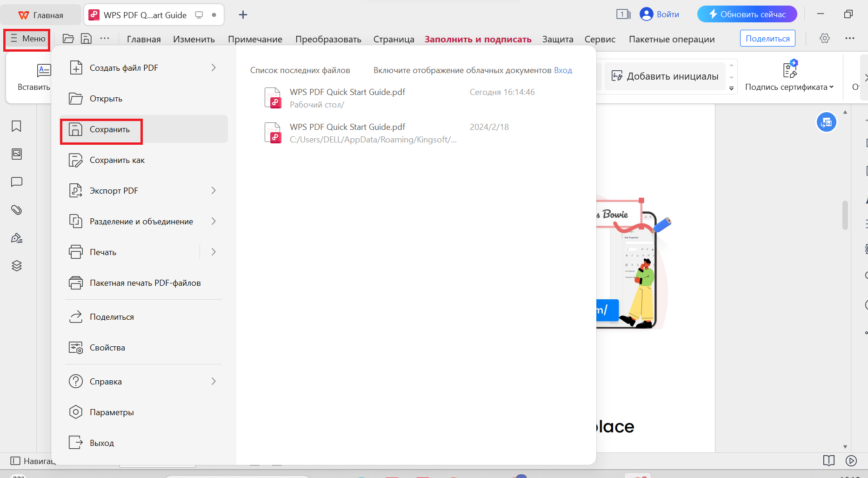Choose Поделиться in the file menu

pyautogui.click(x=144, y=317)
